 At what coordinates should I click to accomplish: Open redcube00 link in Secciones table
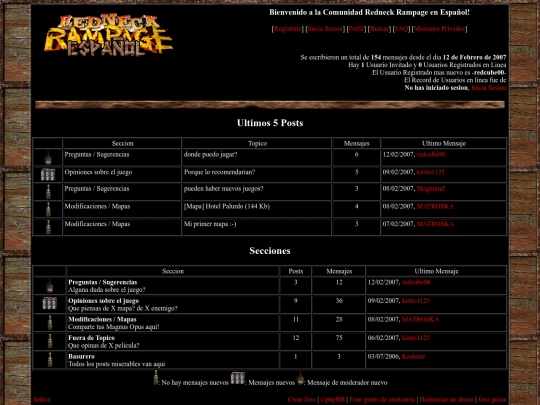(x=416, y=282)
